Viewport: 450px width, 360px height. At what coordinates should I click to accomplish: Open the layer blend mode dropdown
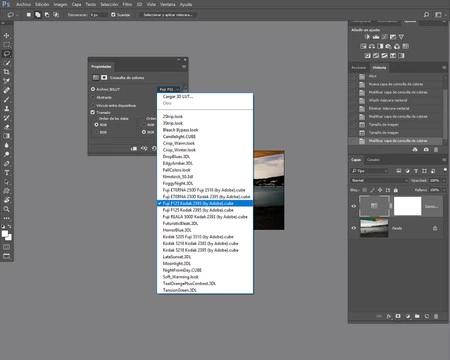379,180
